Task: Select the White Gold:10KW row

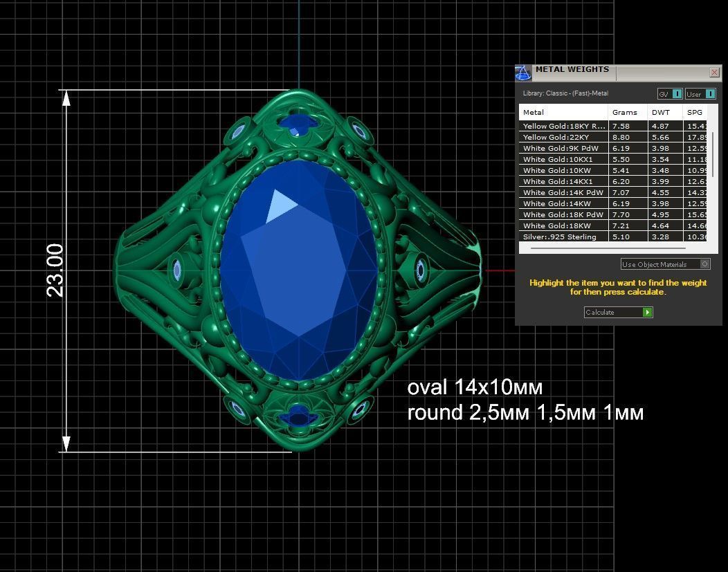Action: [x=613, y=170]
